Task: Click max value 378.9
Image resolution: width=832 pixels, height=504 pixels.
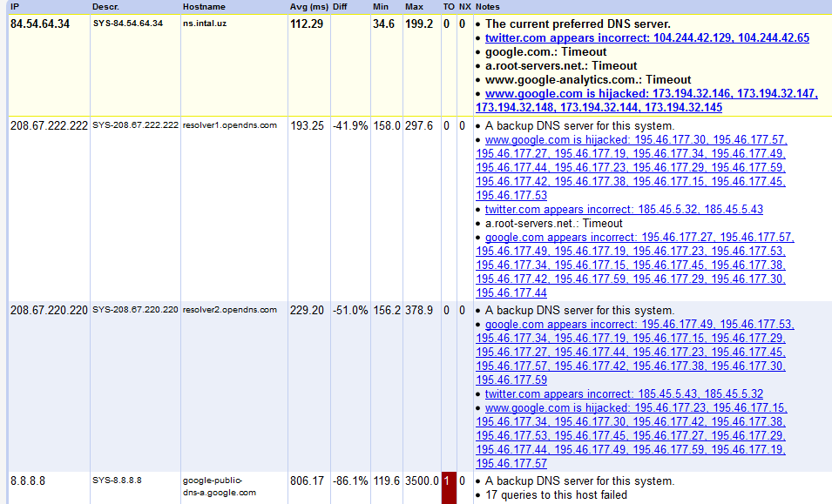Action: pyautogui.click(x=419, y=310)
